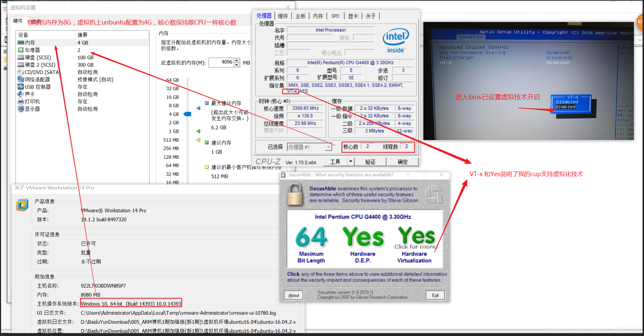644x336 pixels.
Task: Click the SecurAble title bar app icon
Action: (x=284, y=175)
